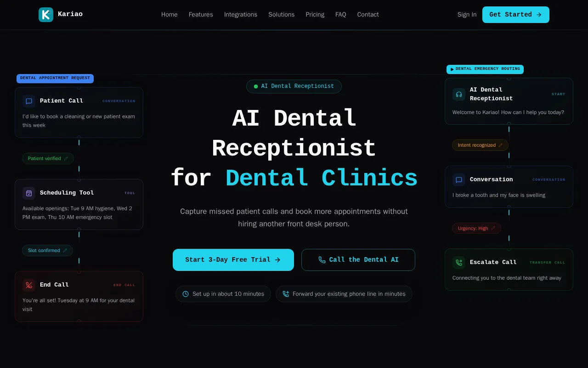Screen dimensions: 588x368
Task: Click the End Call node title
Action: click(x=54, y=285)
